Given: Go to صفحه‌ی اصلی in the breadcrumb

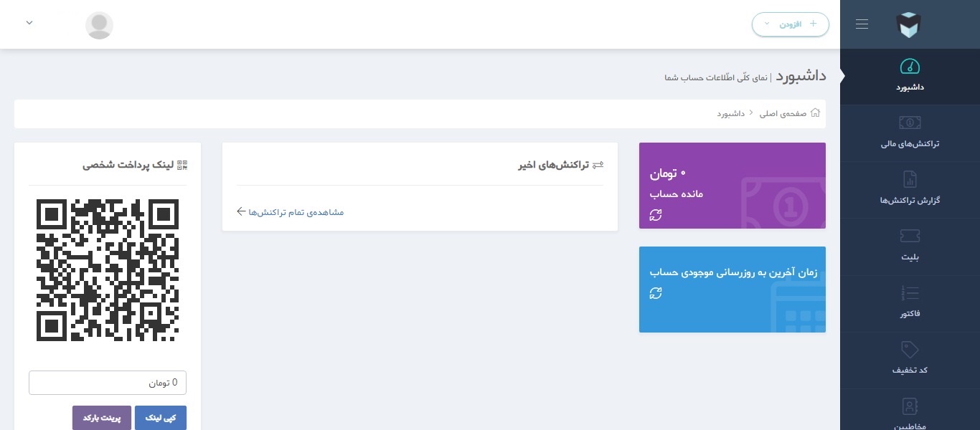Looking at the screenshot, I should pyautogui.click(x=783, y=113).
